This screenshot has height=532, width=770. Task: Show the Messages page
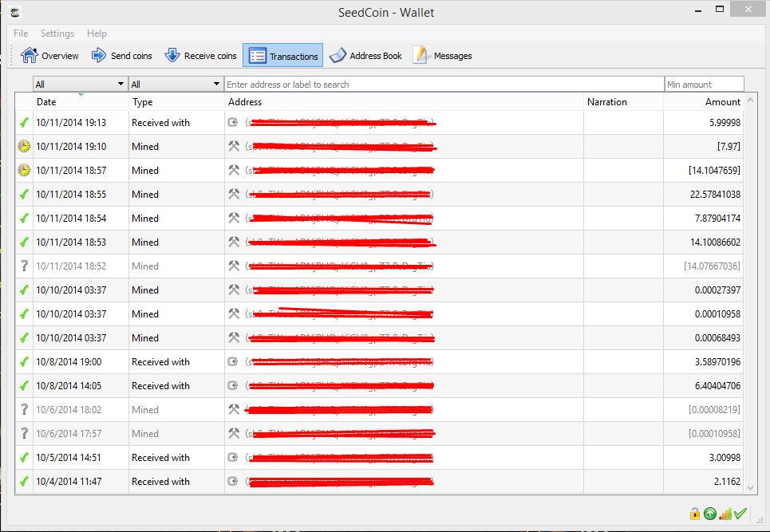[443, 56]
